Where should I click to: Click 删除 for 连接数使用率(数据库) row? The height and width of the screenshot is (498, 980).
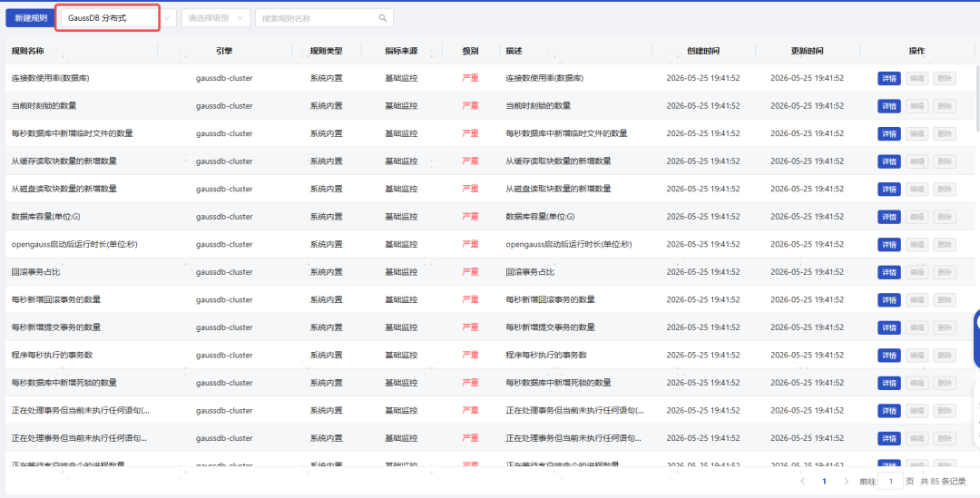point(945,79)
